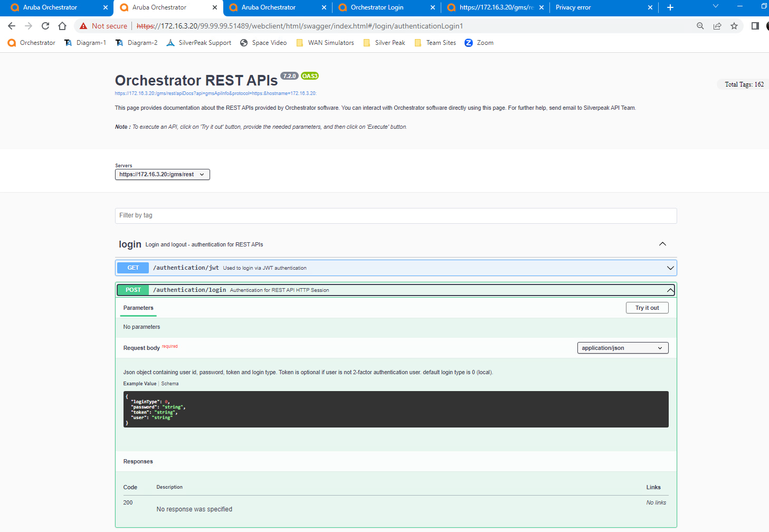
Task: Click the GET method badge
Action: [133, 268]
